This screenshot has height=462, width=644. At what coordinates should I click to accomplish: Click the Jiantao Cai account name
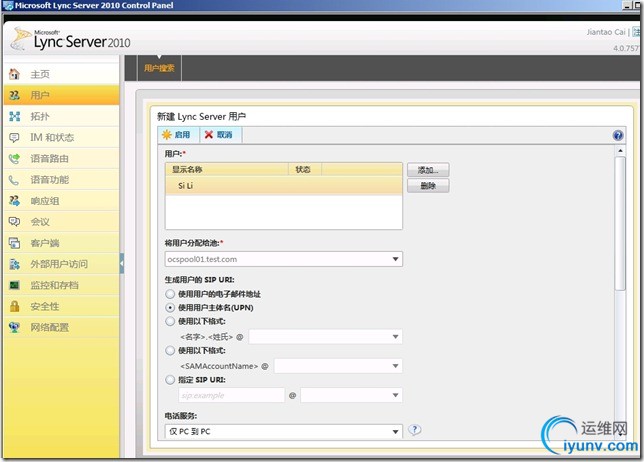point(605,32)
